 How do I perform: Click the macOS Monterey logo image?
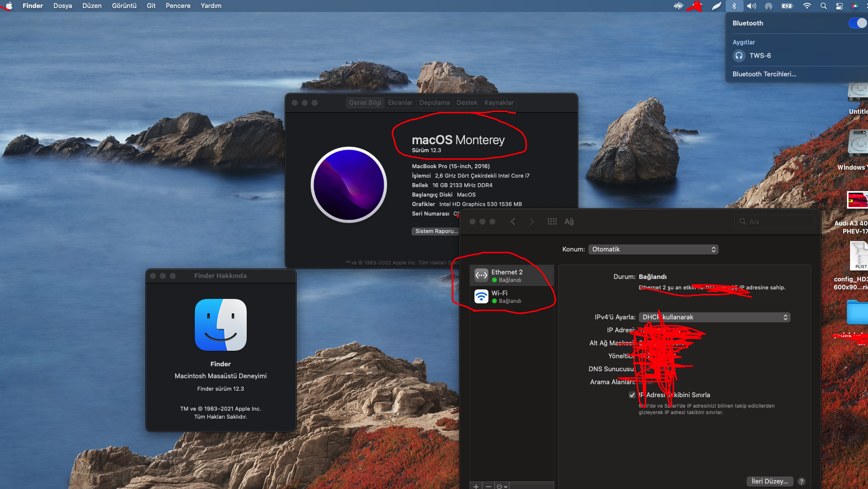[349, 185]
